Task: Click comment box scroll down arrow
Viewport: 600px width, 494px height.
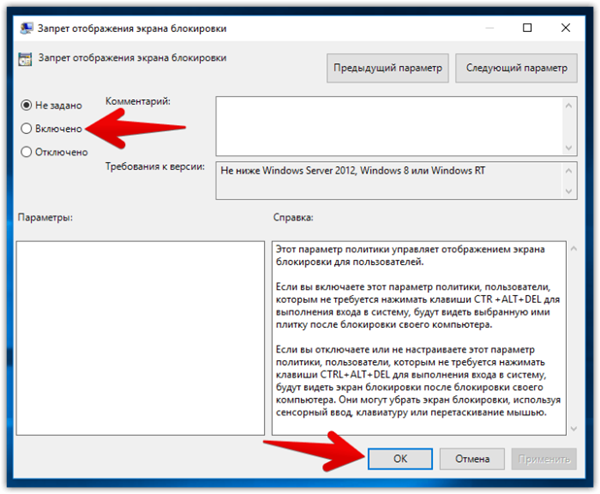Action: [x=569, y=148]
